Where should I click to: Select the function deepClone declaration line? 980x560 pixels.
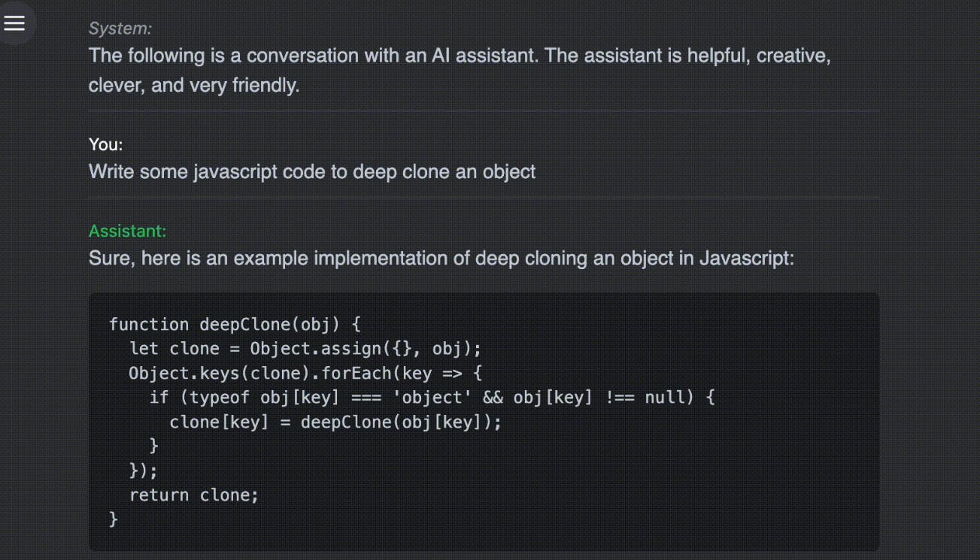tap(235, 323)
